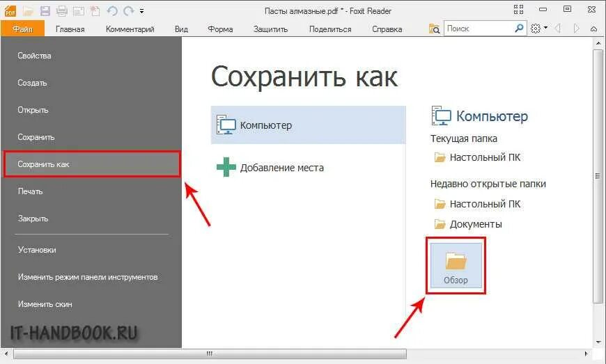
Task: Open current folder Настольный ПК under Текущая папка
Action: (478, 157)
